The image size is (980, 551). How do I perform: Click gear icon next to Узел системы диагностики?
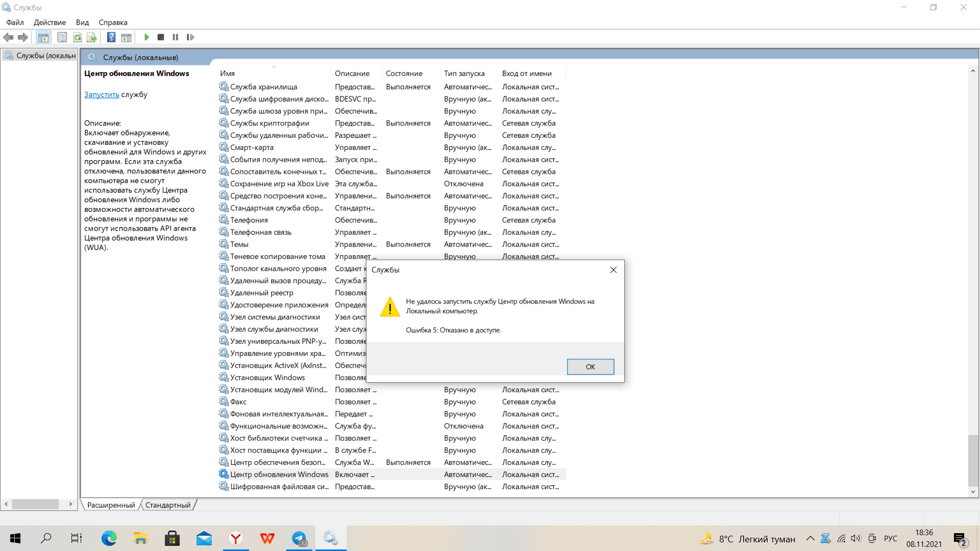pyautogui.click(x=224, y=317)
